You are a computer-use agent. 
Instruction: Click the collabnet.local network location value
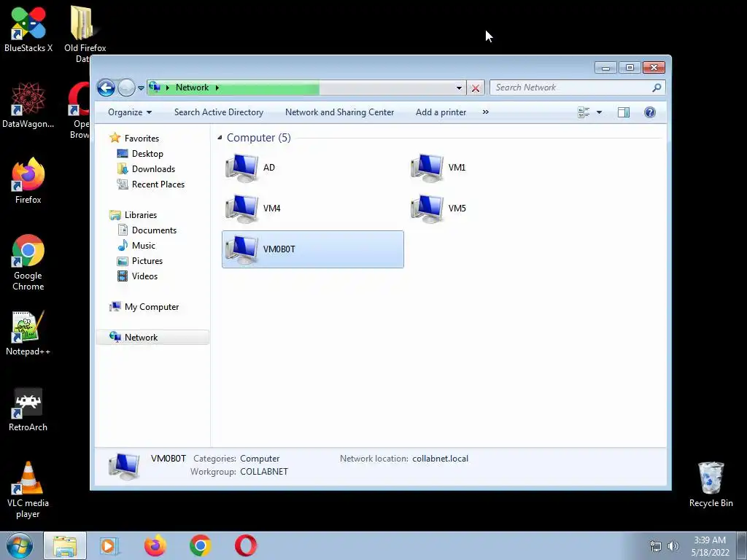tap(440, 459)
